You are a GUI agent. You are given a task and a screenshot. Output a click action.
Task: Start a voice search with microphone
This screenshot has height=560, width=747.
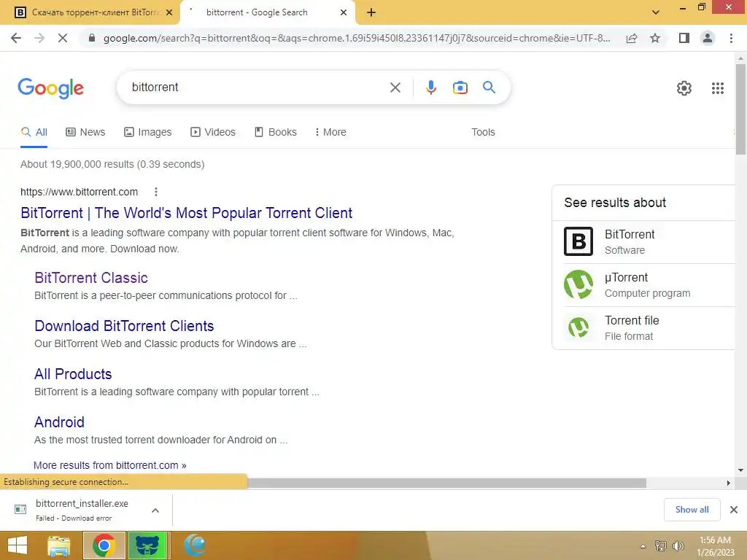pyautogui.click(x=430, y=87)
